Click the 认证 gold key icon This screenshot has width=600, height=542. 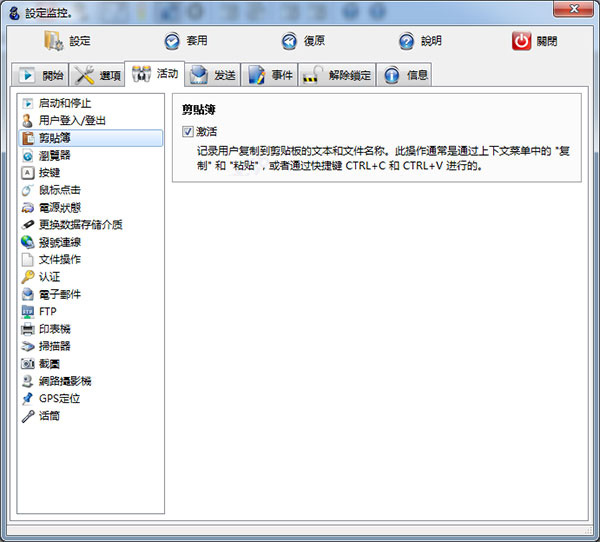tap(28, 277)
